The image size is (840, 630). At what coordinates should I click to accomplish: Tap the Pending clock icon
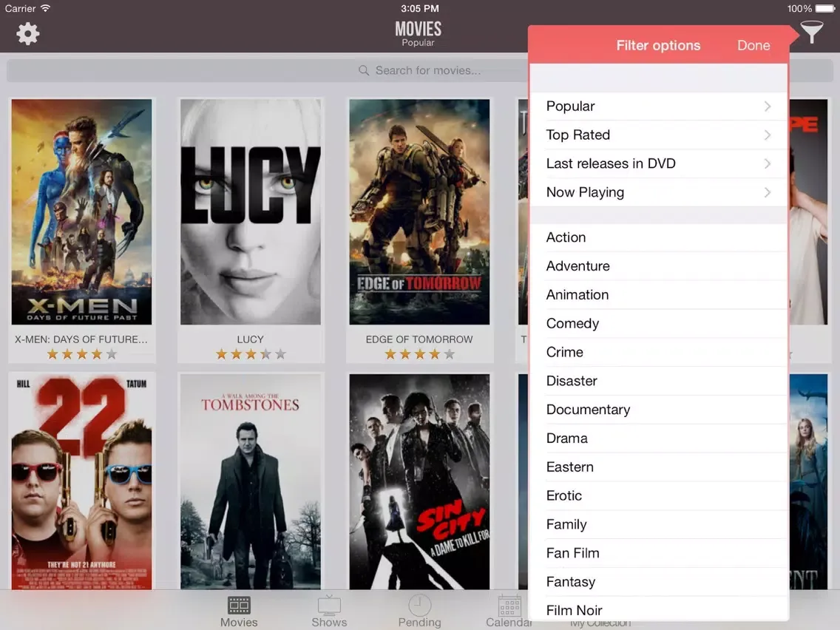[419, 606]
